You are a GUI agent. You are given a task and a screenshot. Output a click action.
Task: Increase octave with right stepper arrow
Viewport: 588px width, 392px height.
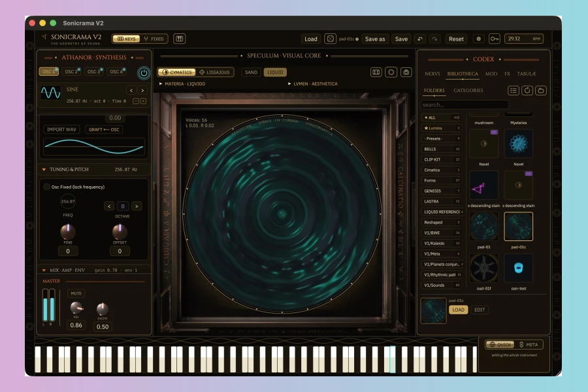[x=137, y=206]
